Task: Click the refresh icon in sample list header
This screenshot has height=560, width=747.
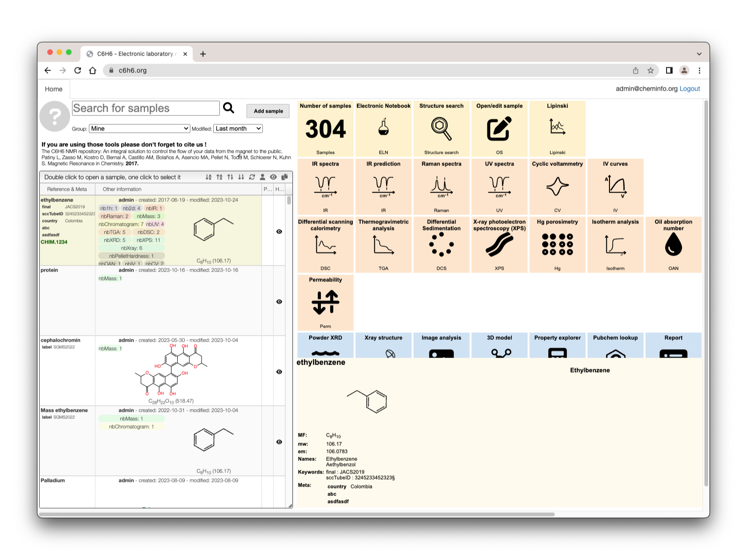Action: click(252, 177)
